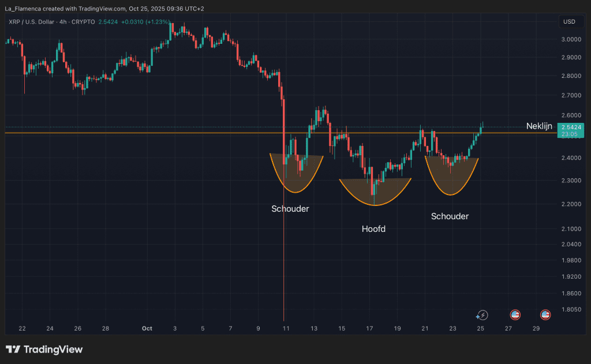
Task: Select the XRP / U.S. Dollar symbol title
Action: pyautogui.click(x=35, y=22)
